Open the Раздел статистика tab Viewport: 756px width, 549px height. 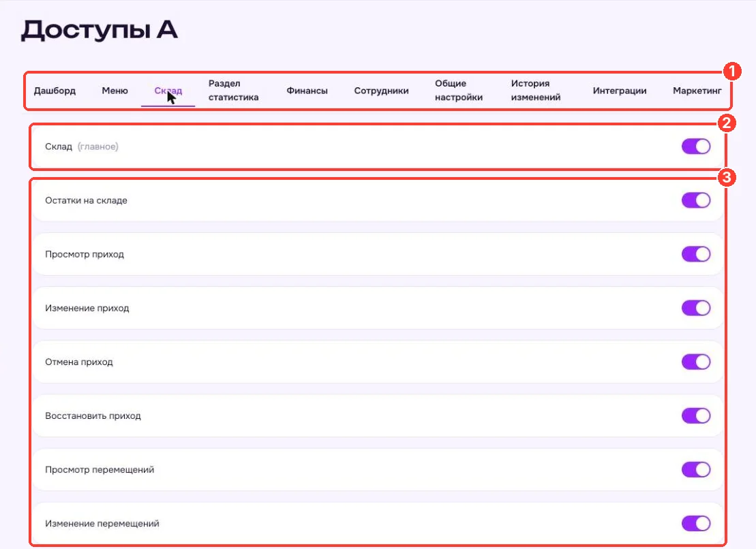point(233,90)
